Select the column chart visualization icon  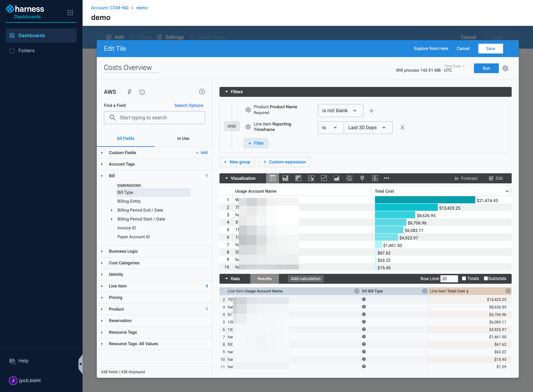(x=285, y=178)
